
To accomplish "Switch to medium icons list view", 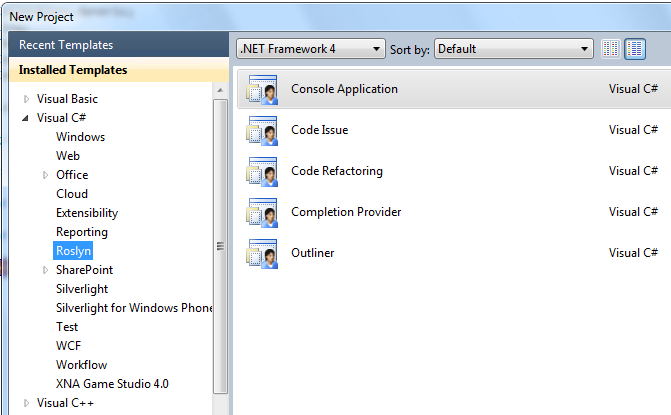I will pos(635,49).
